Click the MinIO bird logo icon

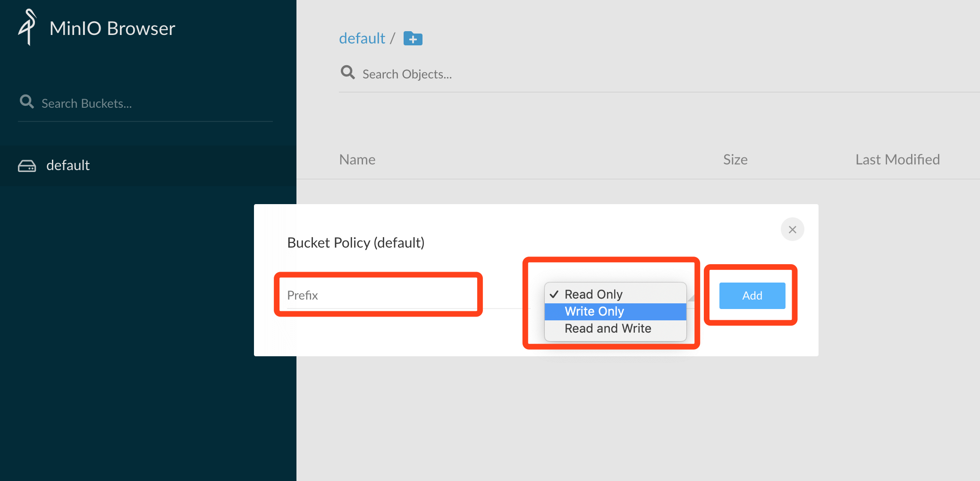(x=27, y=27)
